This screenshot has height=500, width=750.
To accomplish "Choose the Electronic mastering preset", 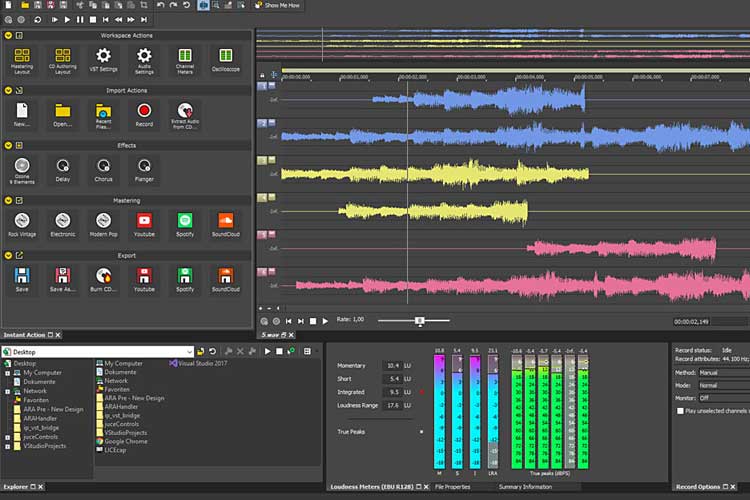I will pos(63,225).
